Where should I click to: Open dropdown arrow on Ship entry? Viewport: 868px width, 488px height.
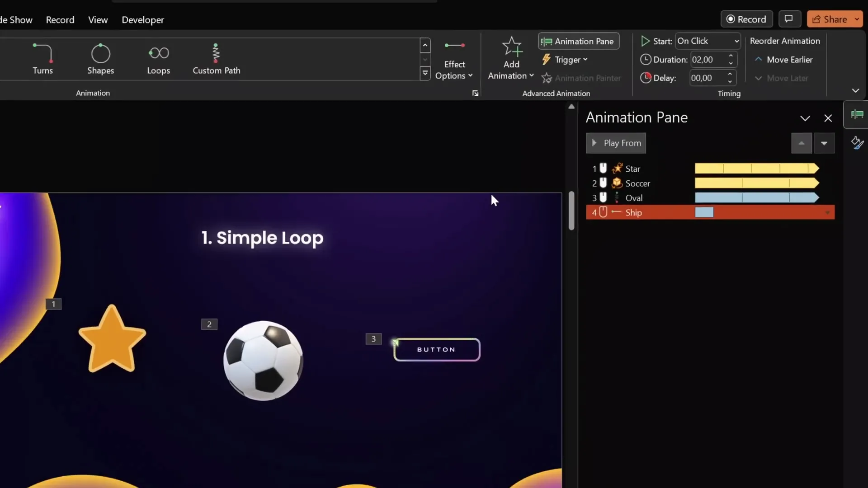[x=827, y=213]
